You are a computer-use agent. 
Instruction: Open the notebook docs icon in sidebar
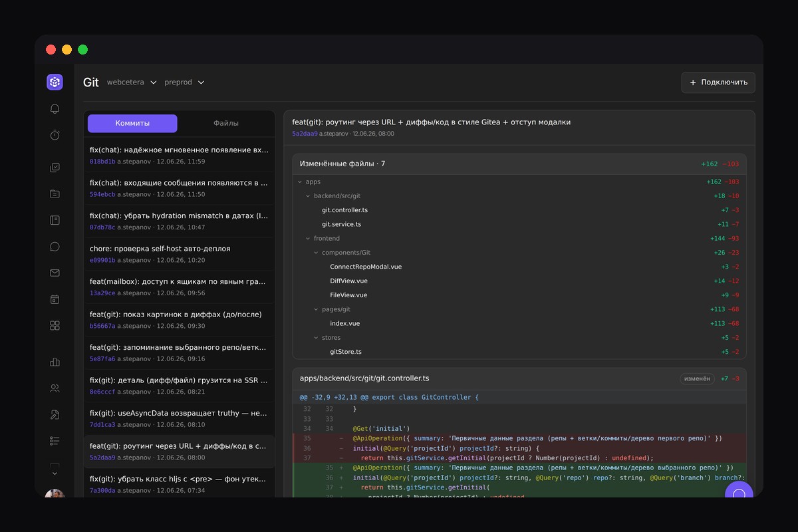tap(55, 220)
